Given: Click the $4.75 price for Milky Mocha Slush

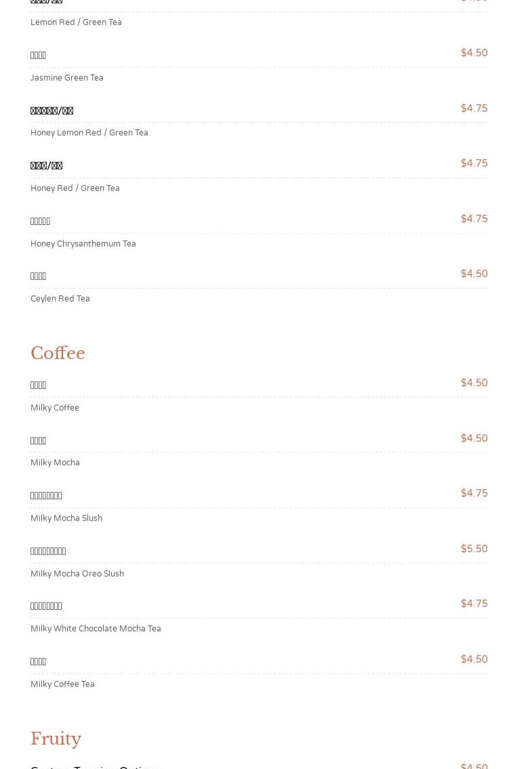Looking at the screenshot, I should pos(474,493).
